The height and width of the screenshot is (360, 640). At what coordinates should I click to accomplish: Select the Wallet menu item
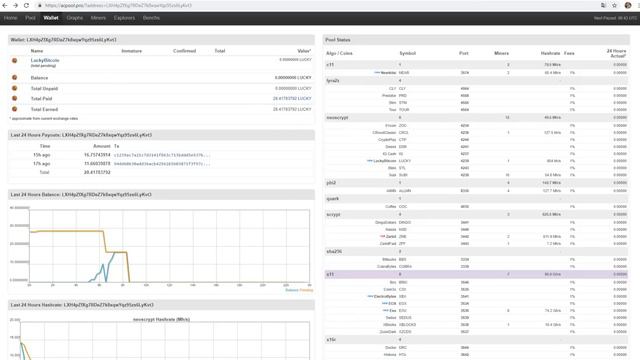click(x=51, y=18)
